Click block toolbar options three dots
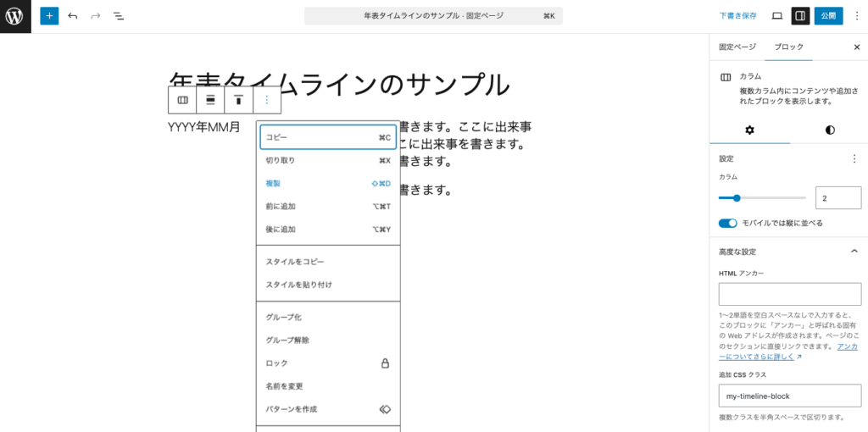Screen dimensions: 868x432 pos(267,100)
